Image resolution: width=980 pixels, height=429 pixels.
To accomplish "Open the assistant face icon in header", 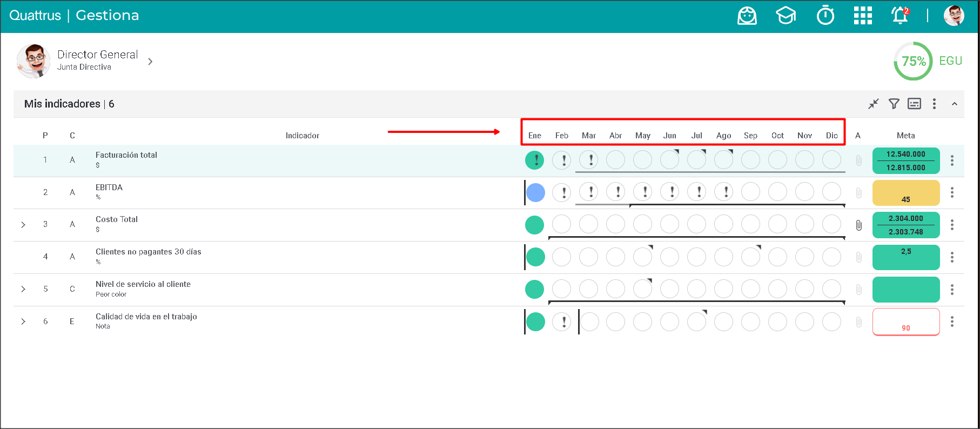I will pos(747,16).
